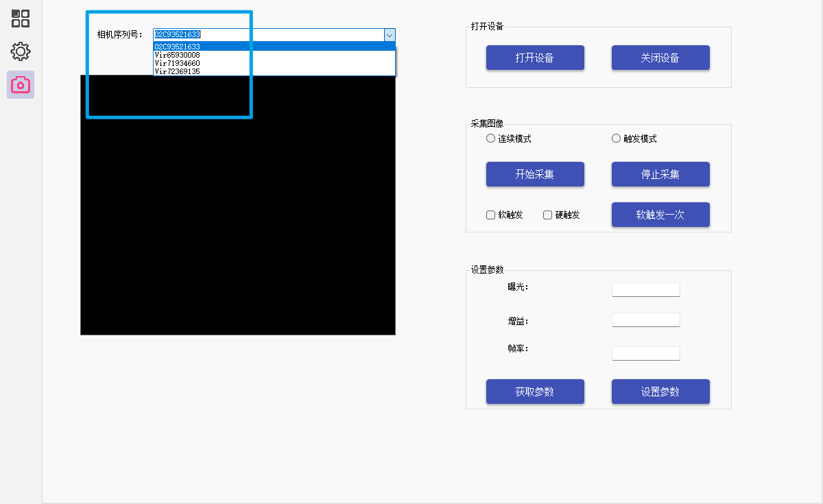Click the 软触发一次 button

pyautogui.click(x=660, y=215)
